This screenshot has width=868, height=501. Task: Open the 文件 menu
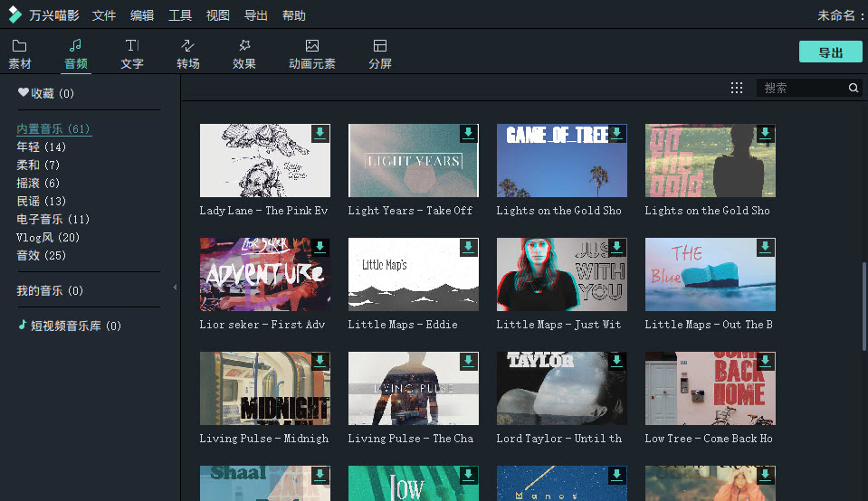point(104,15)
